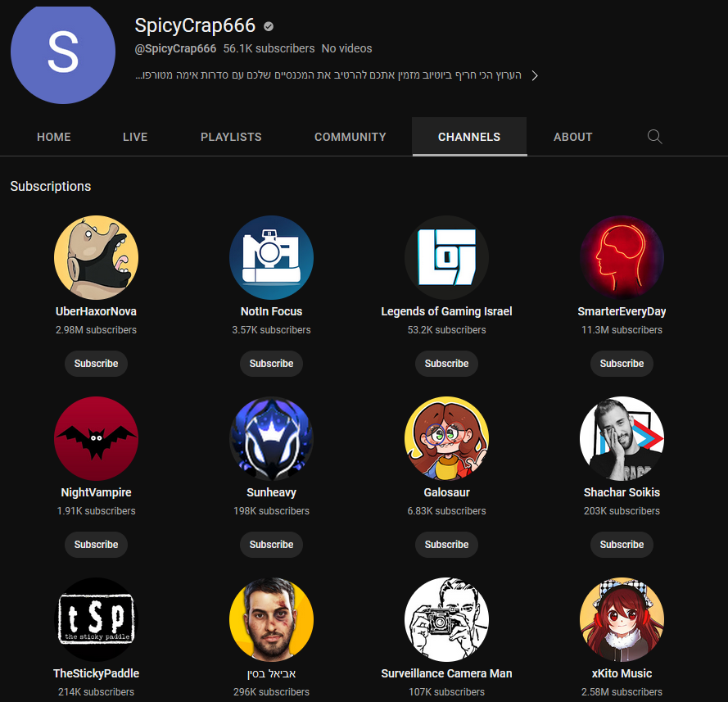Image resolution: width=728 pixels, height=702 pixels.
Task: Click the Shachar Soikis channel name
Action: [622, 492]
